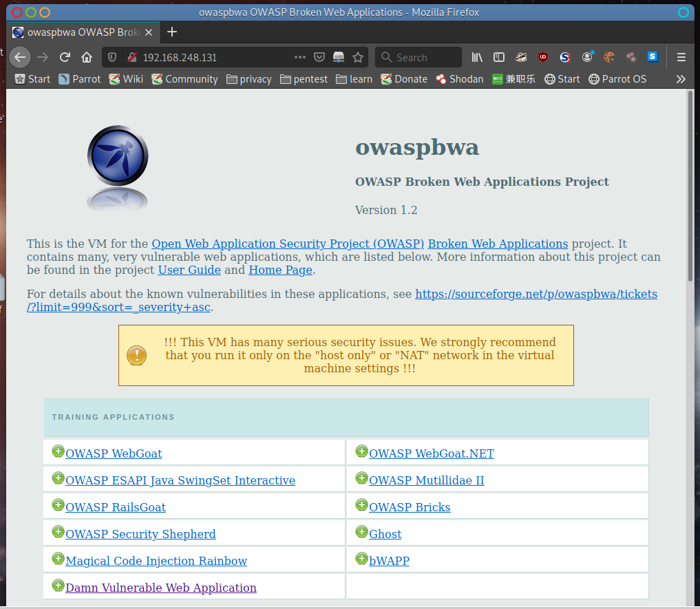Expand the OWASP WebGoat plus icon
Viewport: 700px width, 609px height.
coord(58,451)
